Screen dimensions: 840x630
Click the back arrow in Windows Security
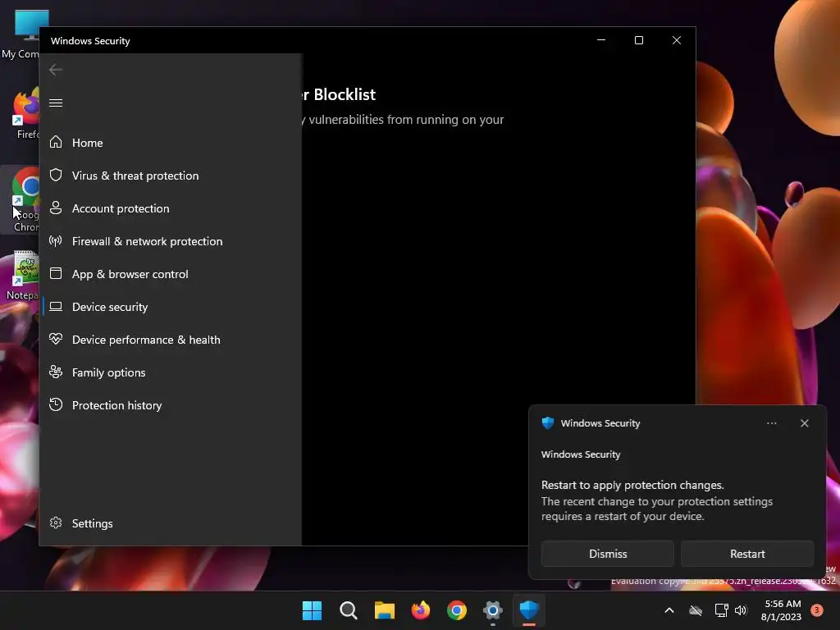coord(56,70)
